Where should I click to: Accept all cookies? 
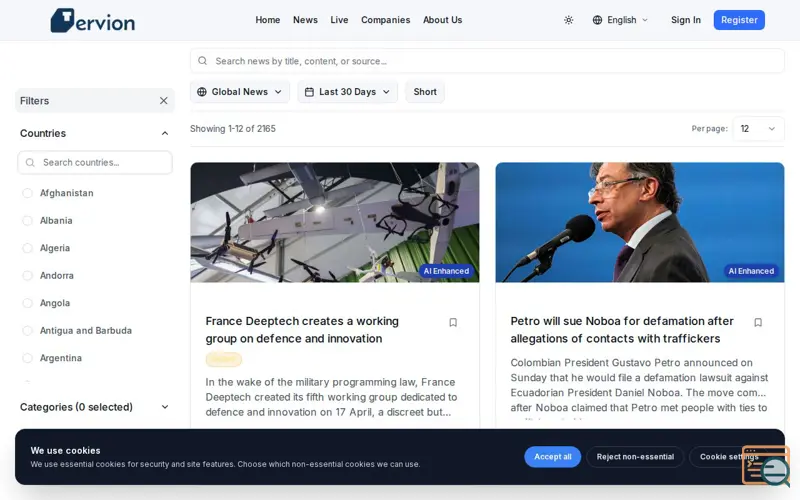click(x=553, y=457)
